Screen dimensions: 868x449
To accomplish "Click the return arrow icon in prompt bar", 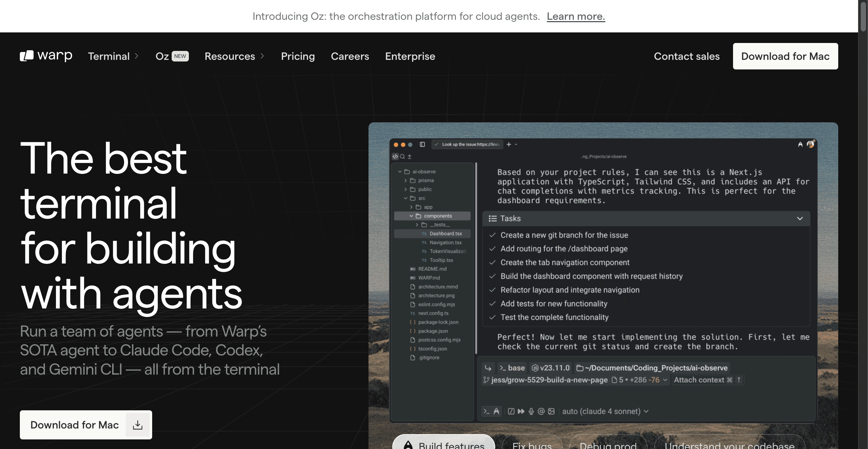I will point(488,368).
